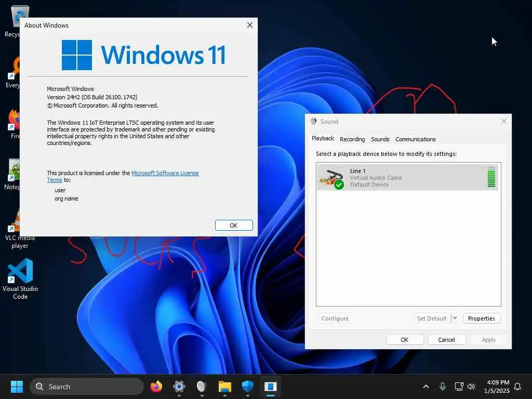
Task: Click the Sound dialog title icon
Action: [313, 121]
